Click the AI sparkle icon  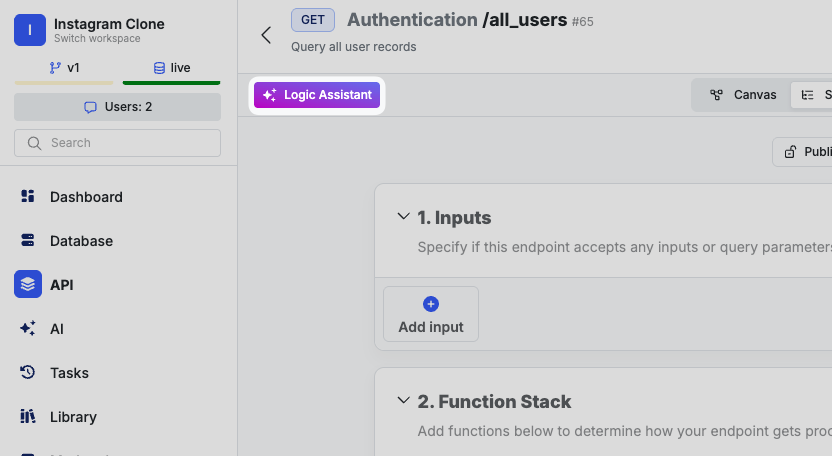pos(28,329)
